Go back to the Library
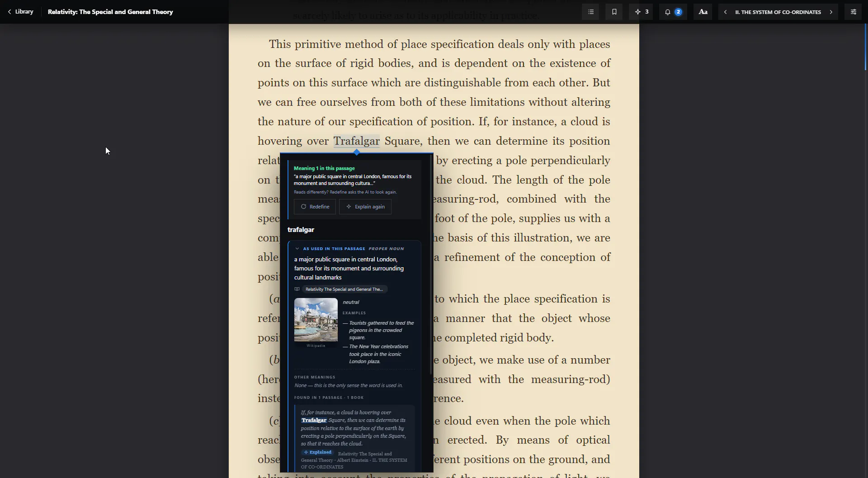The height and width of the screenshot is (478, 868). 20,12
